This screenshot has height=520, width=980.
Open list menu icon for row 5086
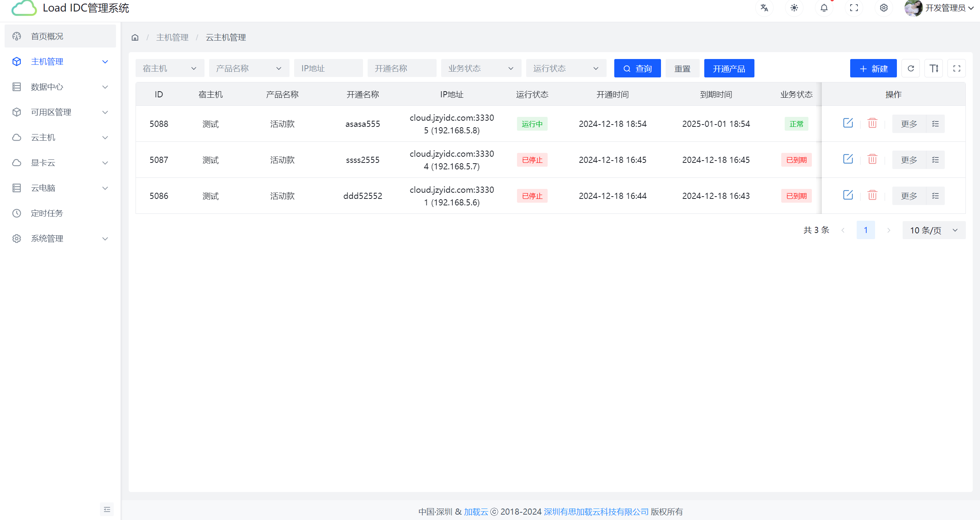click(935, 196)
